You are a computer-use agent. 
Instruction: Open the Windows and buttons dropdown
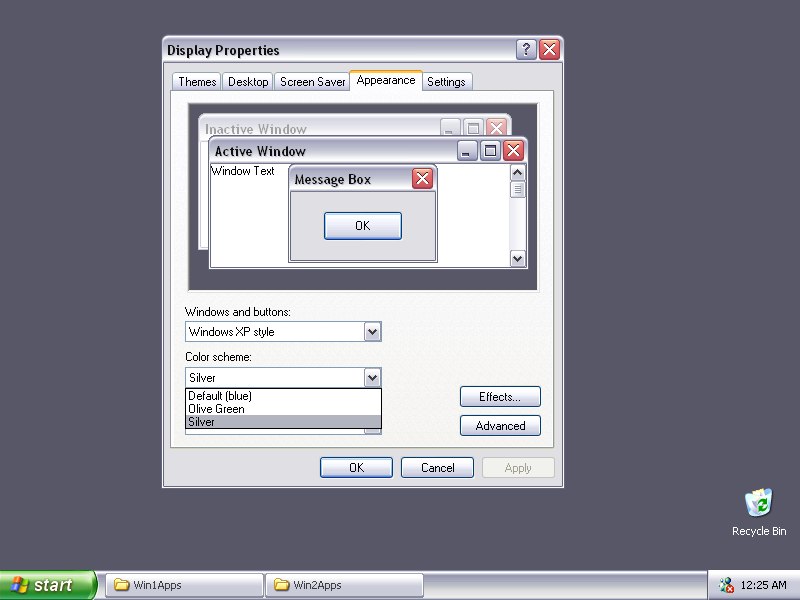coord(371,331)
